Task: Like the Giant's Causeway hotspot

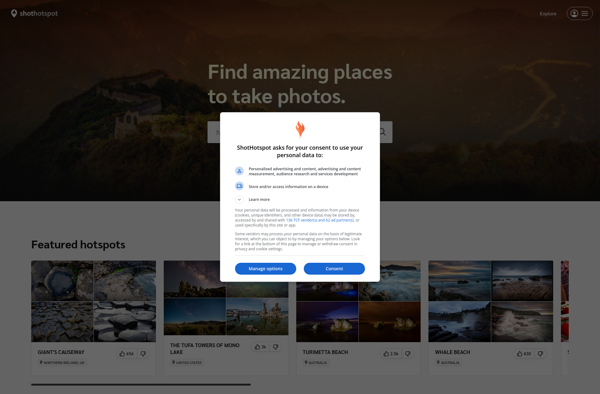Action: point(126,353)
